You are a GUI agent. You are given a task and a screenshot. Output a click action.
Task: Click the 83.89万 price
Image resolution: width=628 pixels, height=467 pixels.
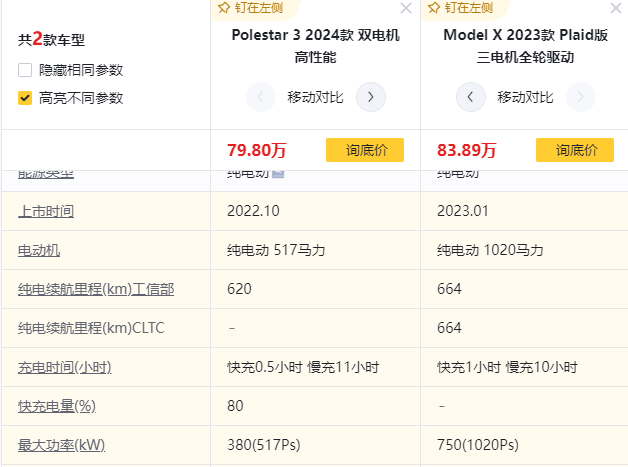[x=466, y=150]
